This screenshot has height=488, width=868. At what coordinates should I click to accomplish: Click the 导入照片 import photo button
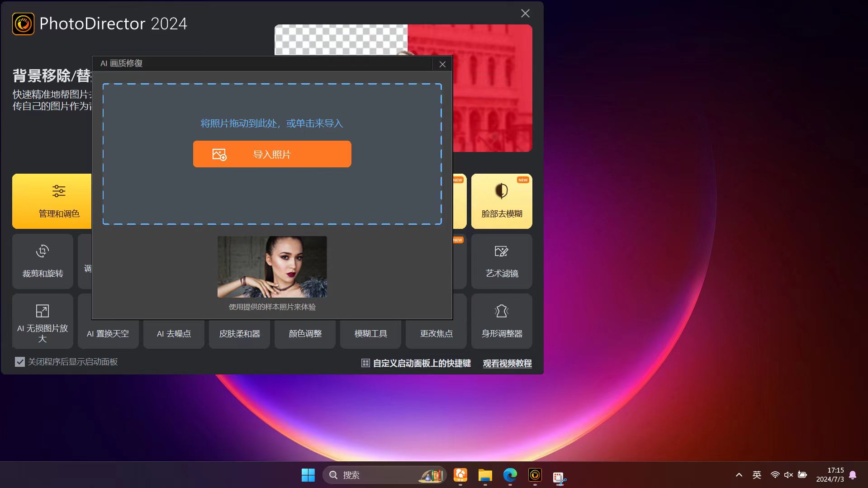(x=272, y=154)
